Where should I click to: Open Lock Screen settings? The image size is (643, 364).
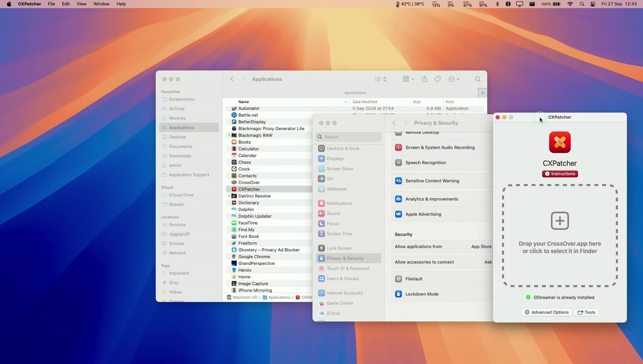click(x=348, y=248)
